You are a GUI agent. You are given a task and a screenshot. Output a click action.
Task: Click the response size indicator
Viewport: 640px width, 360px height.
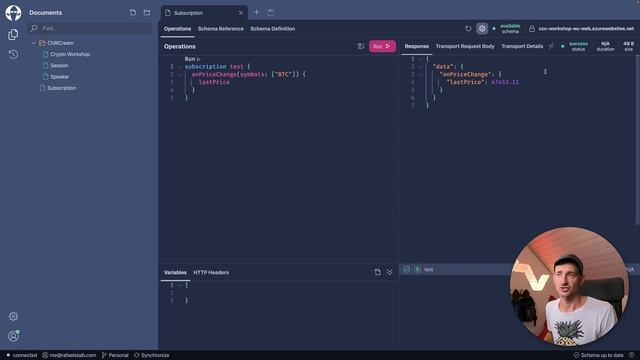point(629,46)
